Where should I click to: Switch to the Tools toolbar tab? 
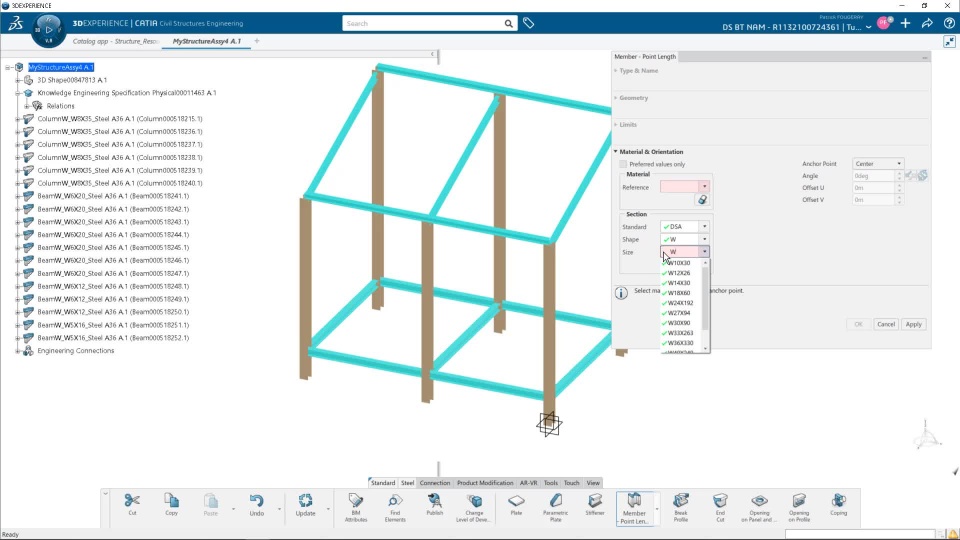click(551, 483)
